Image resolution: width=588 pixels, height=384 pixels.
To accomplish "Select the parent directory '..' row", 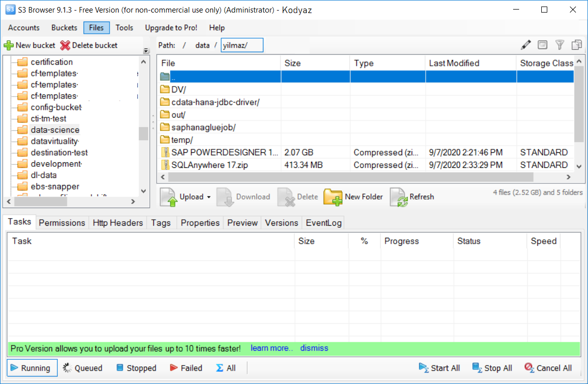I will 366,77.
